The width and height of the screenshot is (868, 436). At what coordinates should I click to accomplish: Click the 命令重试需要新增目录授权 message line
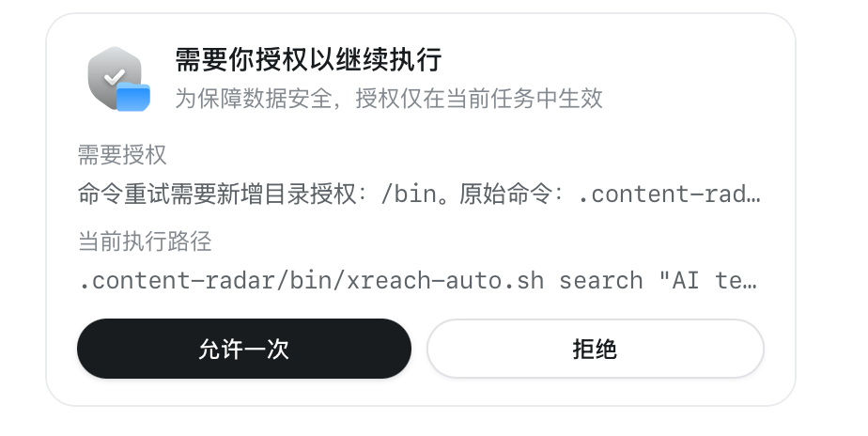click(419, 194)
